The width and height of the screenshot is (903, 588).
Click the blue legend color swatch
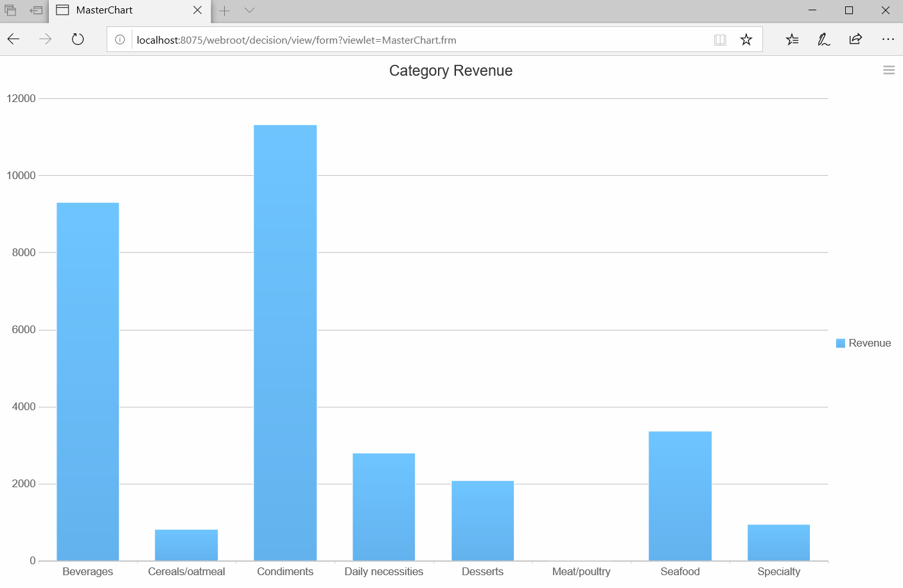coord(839,343)
